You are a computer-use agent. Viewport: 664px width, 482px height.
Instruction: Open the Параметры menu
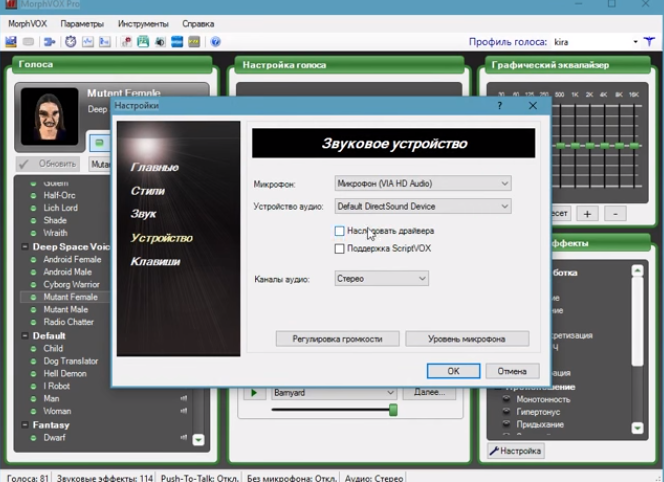point(82,24)
